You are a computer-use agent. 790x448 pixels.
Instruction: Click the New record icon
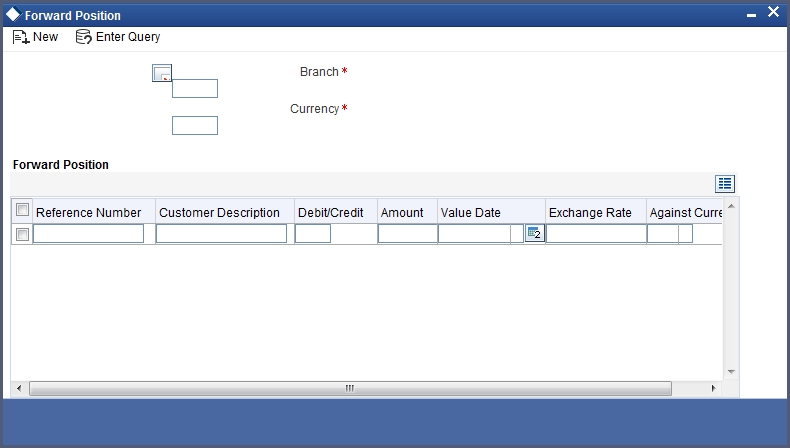click(x=21, y=37)
